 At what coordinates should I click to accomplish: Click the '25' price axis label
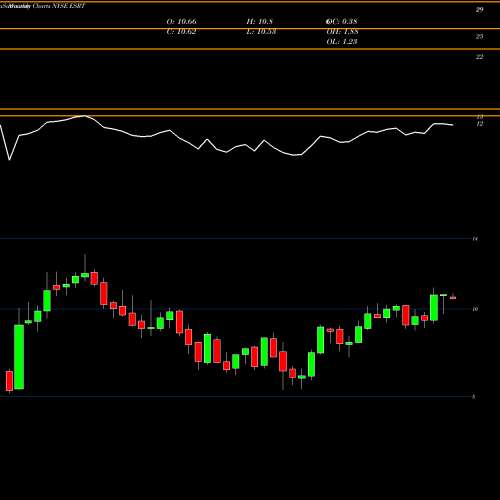pyautogui.click(x=479, y=36)
